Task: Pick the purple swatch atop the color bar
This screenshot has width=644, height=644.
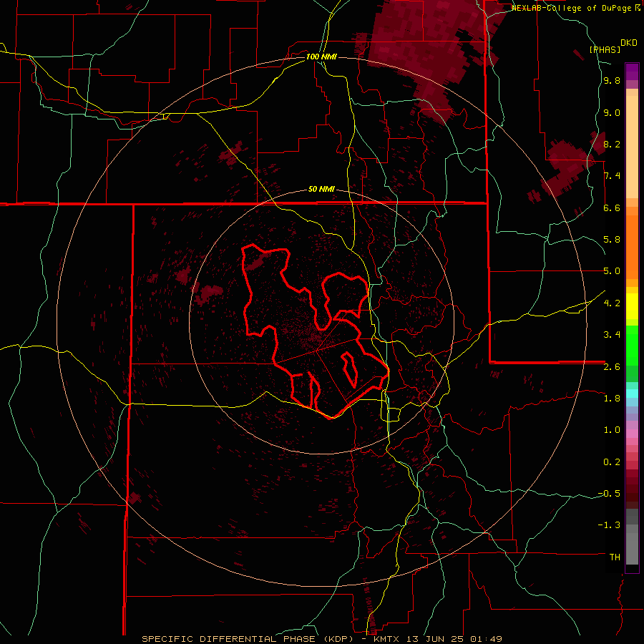Action: (x=632, y=72)
